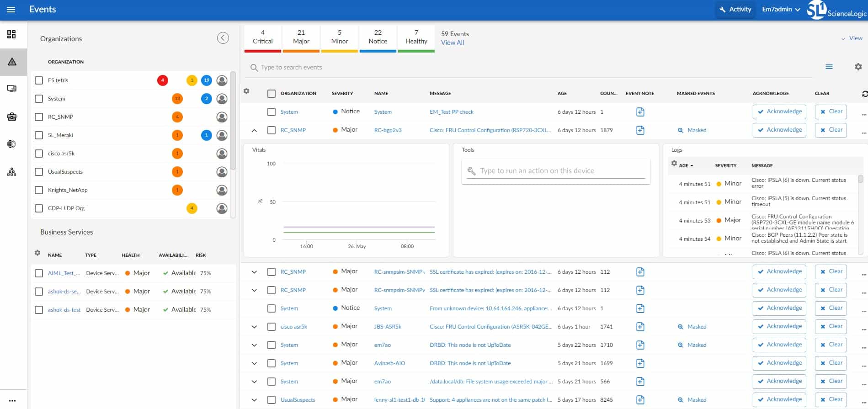
Task: Expand the Avinash-AIO event row
Action: (x=255, y=363)
